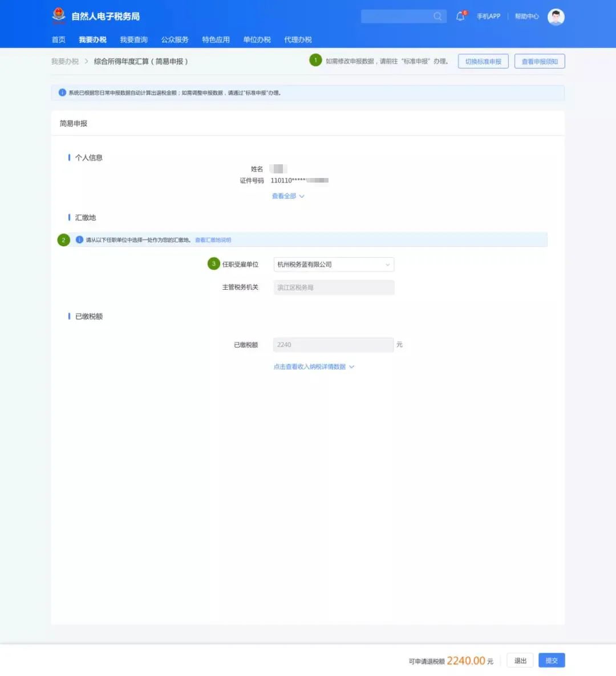Open 特色应用 menu
616x676 pixels.
216,40
